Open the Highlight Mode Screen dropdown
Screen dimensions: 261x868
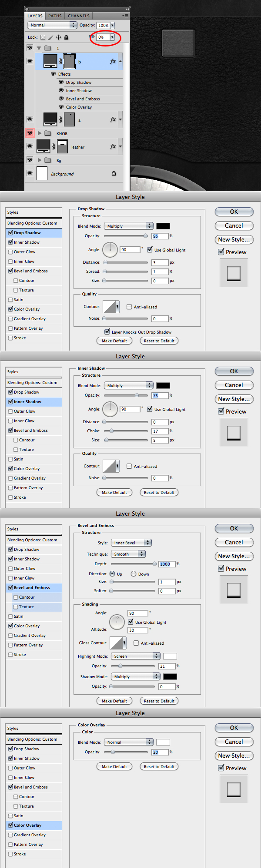click(136, 656)
